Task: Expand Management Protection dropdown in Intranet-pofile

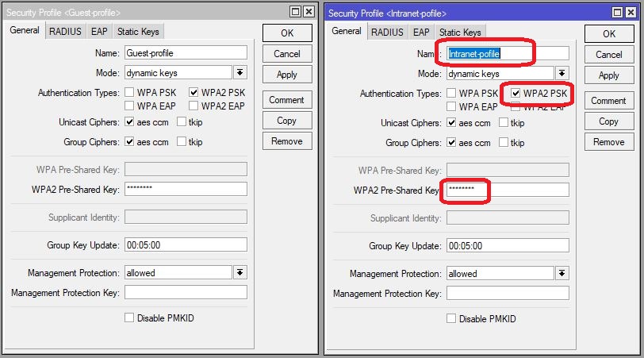Action: click(x=562, y=273)
